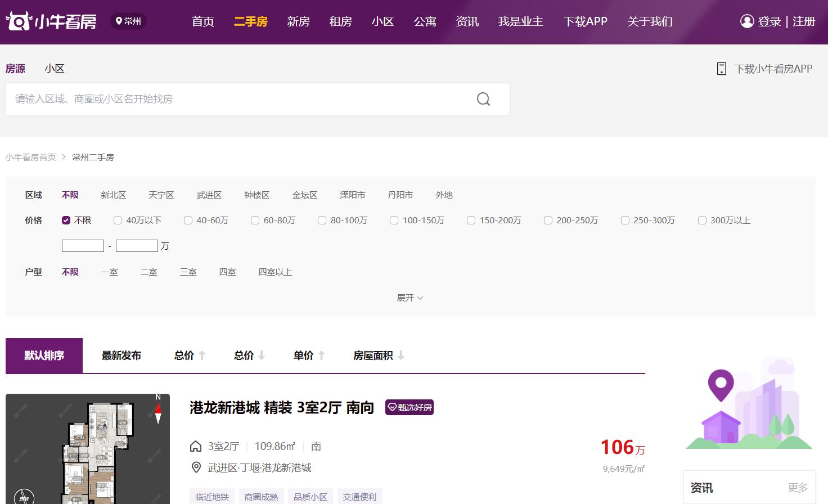Click the mobile phone download APP icon
The image size is (828, 504).
coord(721,69)
